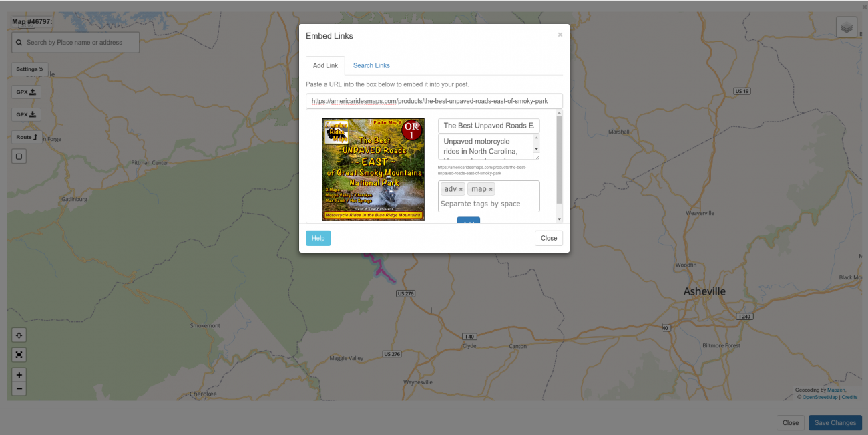This screenshot has height=435, width=868.
Task: Click the 'Search by Place name or address' box
Action: coord(75,43)
